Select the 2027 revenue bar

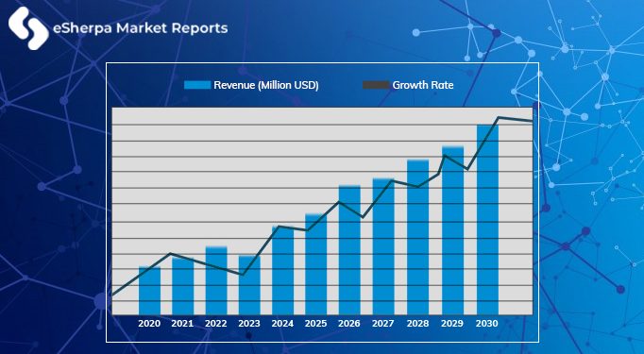click(383, 246)
